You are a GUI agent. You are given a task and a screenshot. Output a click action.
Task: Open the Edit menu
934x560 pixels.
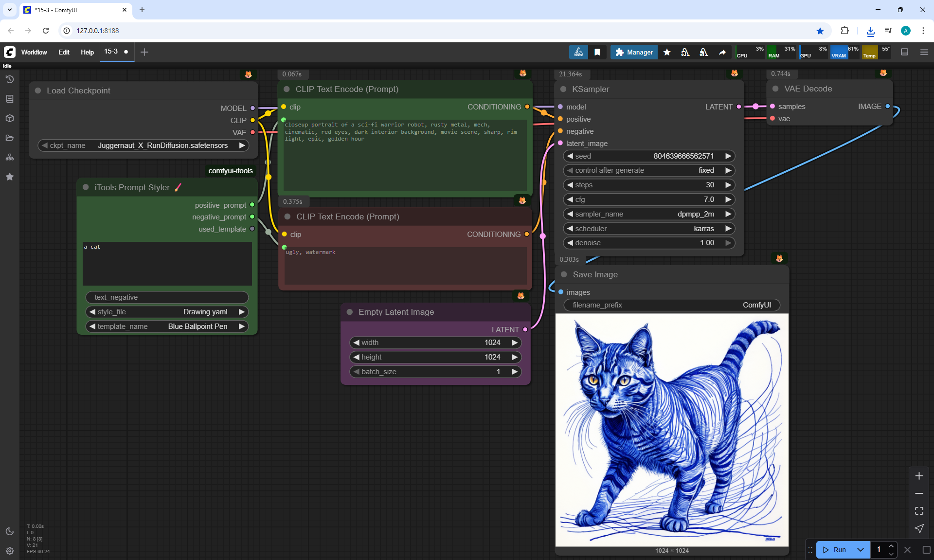click(64, 52)
